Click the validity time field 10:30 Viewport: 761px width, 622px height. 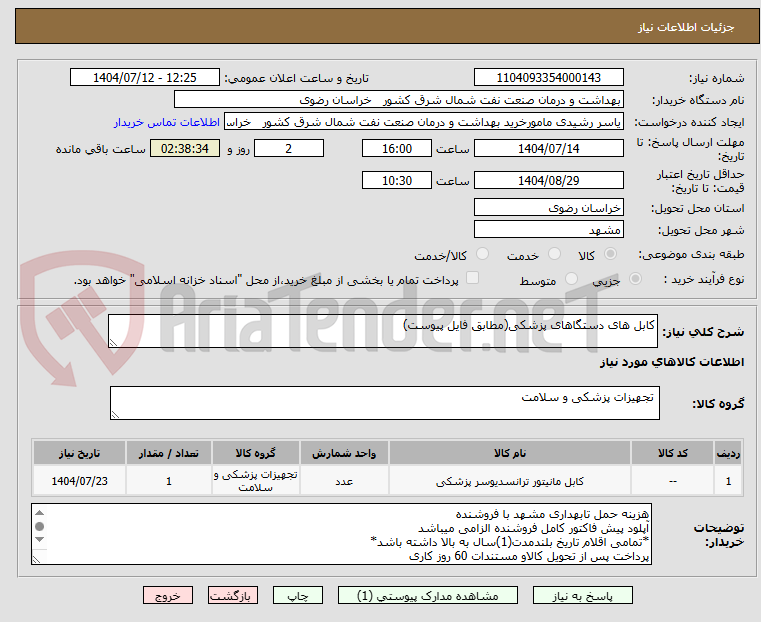pos(397,180)
